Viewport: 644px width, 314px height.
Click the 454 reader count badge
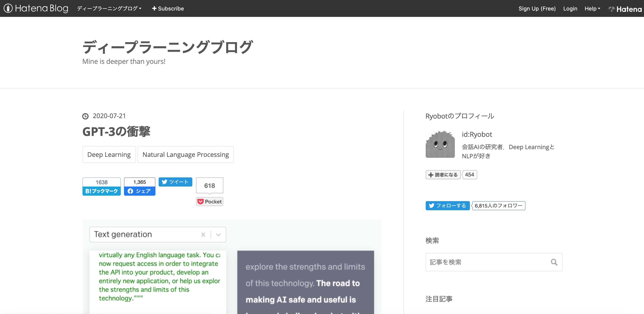point(469,175)
